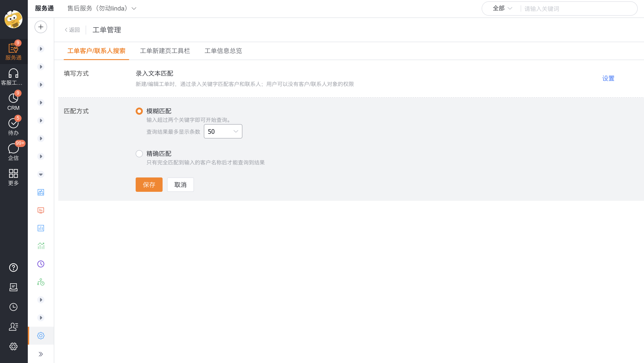Select 精确匹配 radio option

(x=139, y=154)
